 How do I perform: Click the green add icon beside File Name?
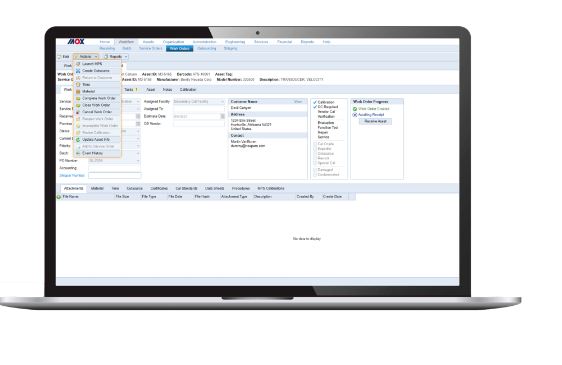tap(59, 197)
